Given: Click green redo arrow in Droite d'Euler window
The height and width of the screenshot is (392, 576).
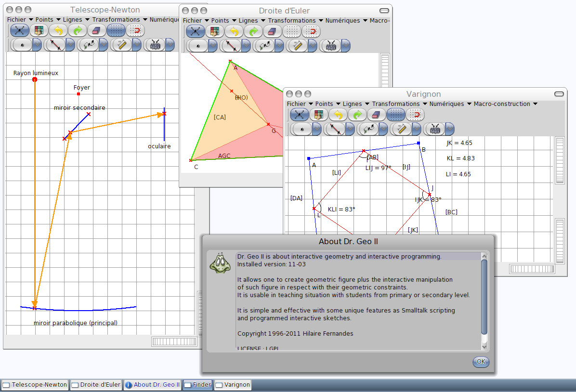Looking at the screenshot, I should click(253, 32).
